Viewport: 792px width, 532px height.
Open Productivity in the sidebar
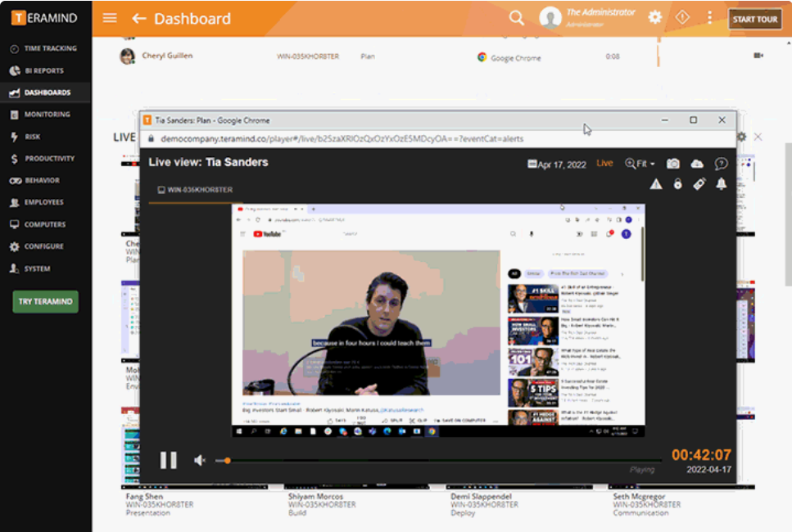(x=46, y=159)
